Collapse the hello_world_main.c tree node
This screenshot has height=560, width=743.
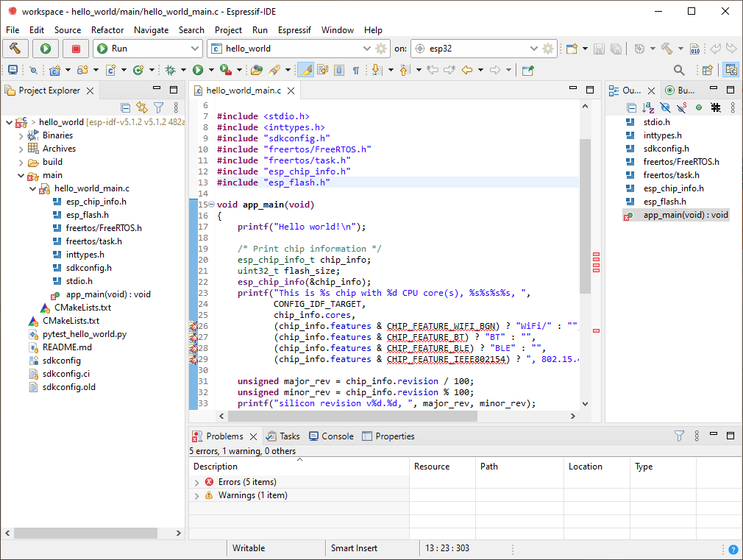pos(32,188)
